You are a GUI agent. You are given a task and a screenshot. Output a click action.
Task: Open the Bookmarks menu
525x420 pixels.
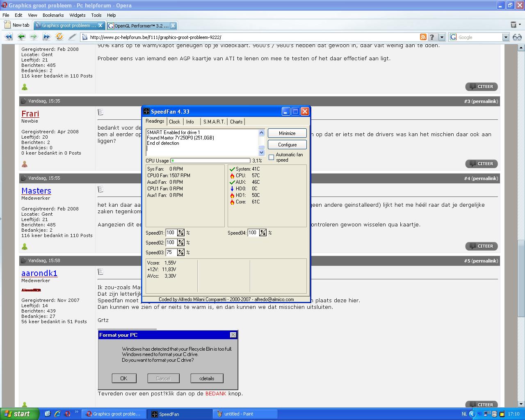pyautogui.click(x=53, y=15)
